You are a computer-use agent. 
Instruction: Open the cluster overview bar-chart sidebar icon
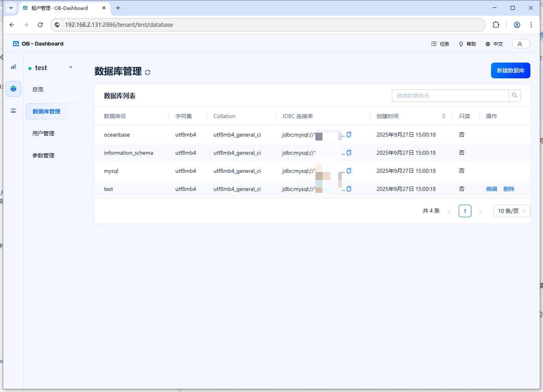[13, 67]
